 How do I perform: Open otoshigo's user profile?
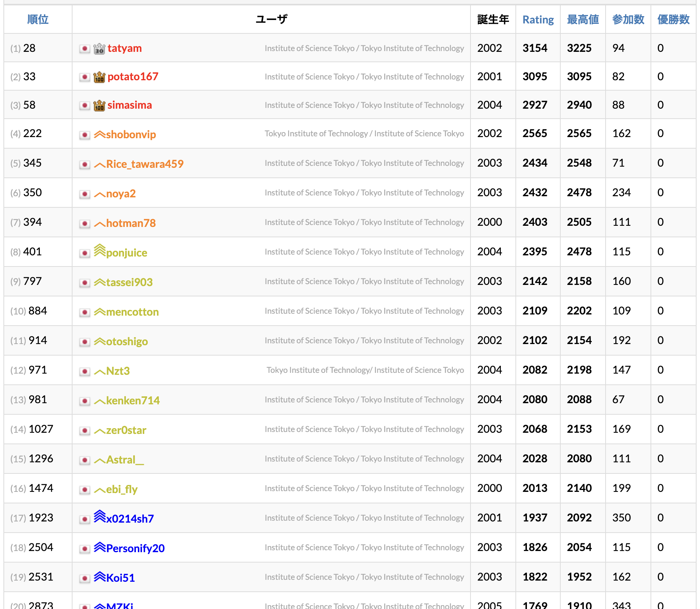(x=127, y=341)
